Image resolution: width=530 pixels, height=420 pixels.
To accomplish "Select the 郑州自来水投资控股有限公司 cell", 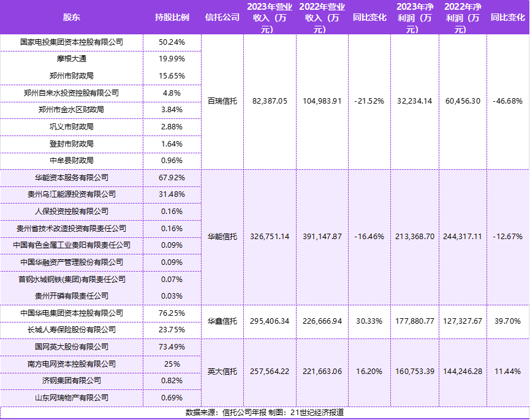I will [71, 93].
